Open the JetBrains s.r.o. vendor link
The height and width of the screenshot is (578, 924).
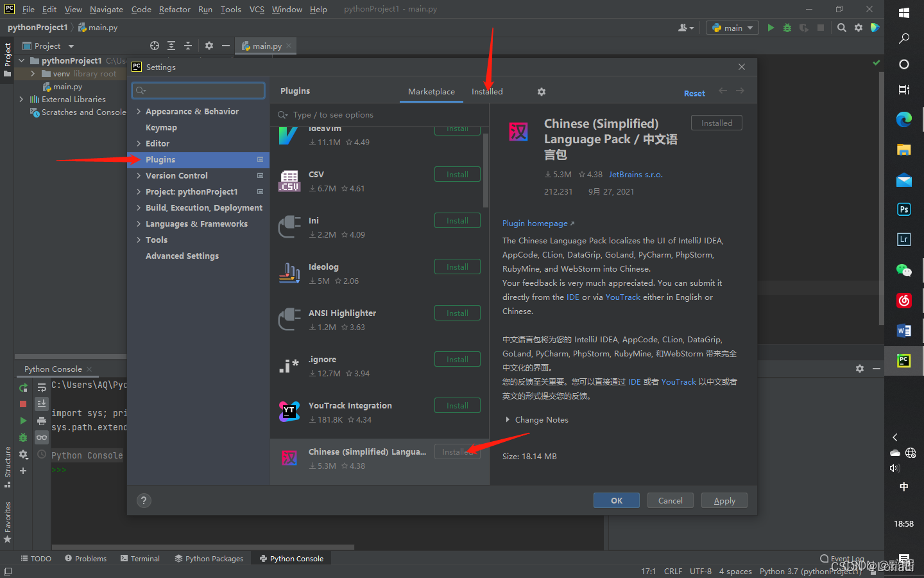tap(636, 175)
